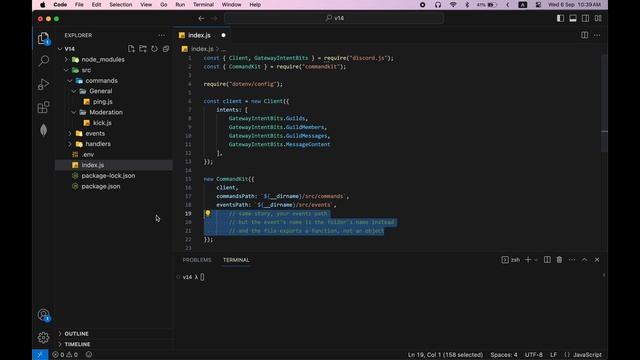
Task: Click New Folder icon in explorer header
Action: pyautogui.click(x=143, y=49)
